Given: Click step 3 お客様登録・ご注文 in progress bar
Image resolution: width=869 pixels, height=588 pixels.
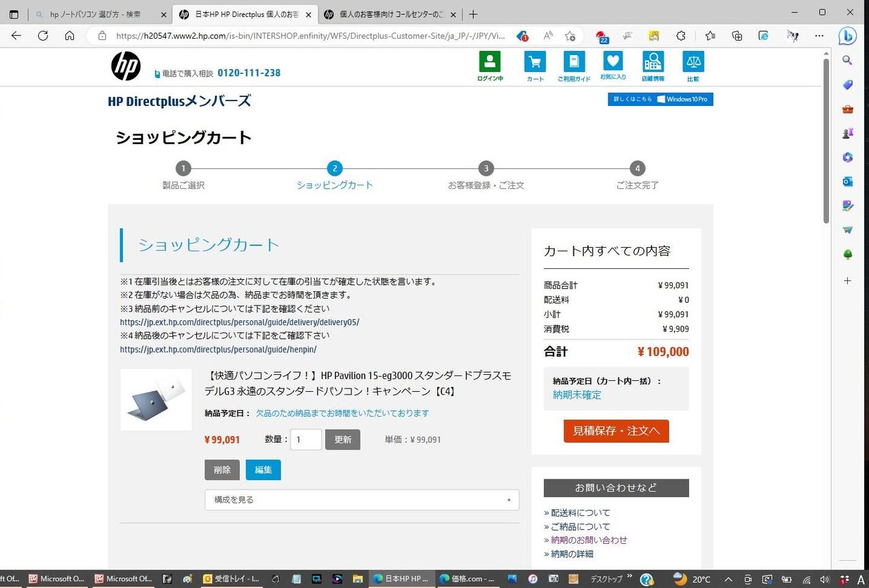Looking at the screenshot, I should pyautogui.click(x=486, y=175).
